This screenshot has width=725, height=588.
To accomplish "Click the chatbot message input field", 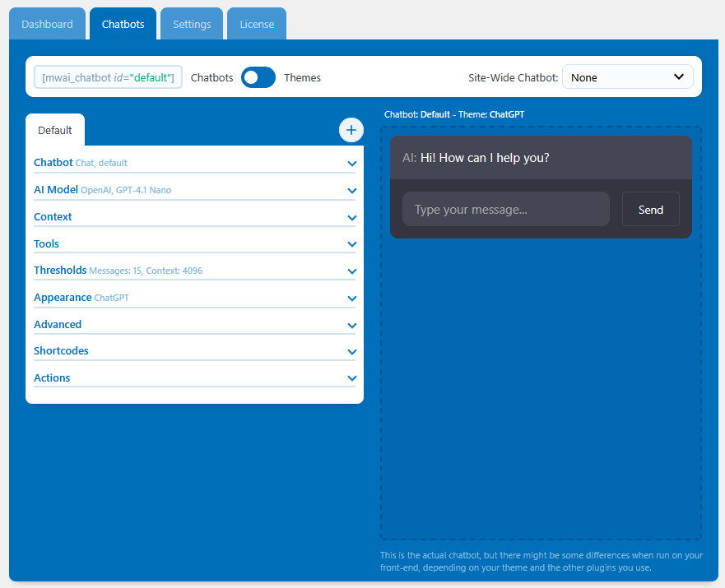I will click(505, 209).
